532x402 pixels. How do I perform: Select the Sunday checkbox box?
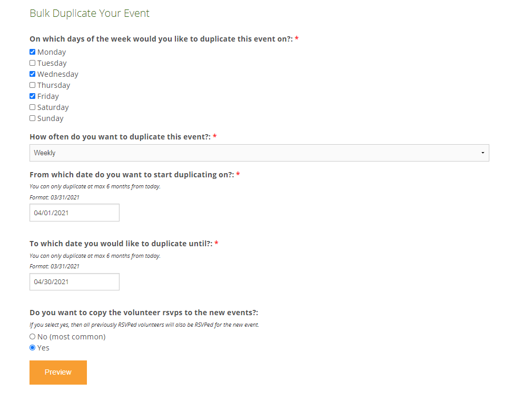click(33, 118)
